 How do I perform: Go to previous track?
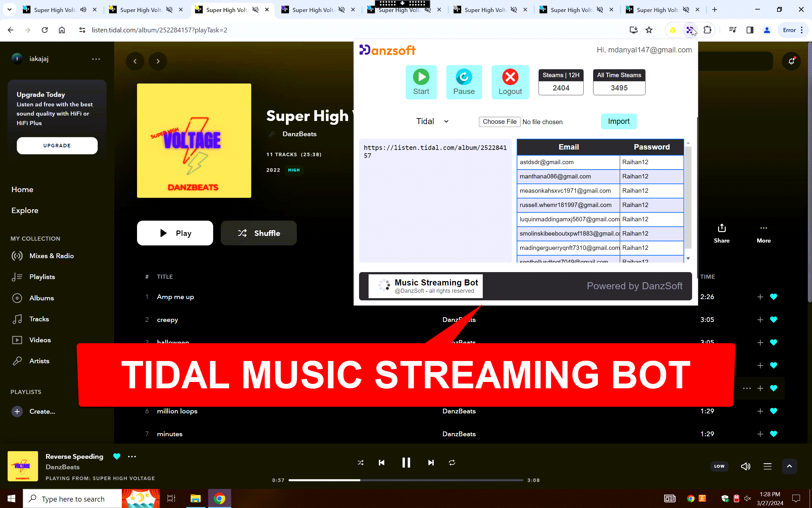[382, 463]
